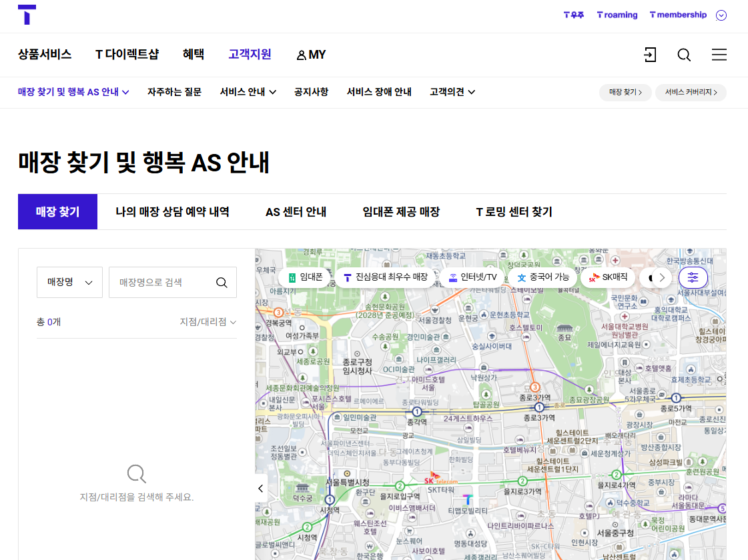Click the T marker near 티맵모빌리티
Image resolution: width=748 pixels, height=560 pixels.
click(x=468, y=499)
